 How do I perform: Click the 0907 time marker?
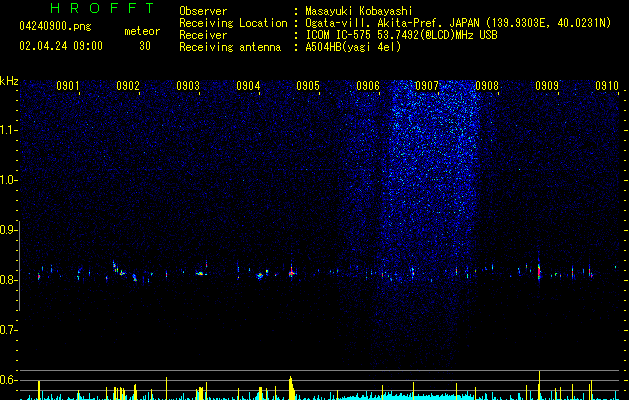click(x=427, y=86)
